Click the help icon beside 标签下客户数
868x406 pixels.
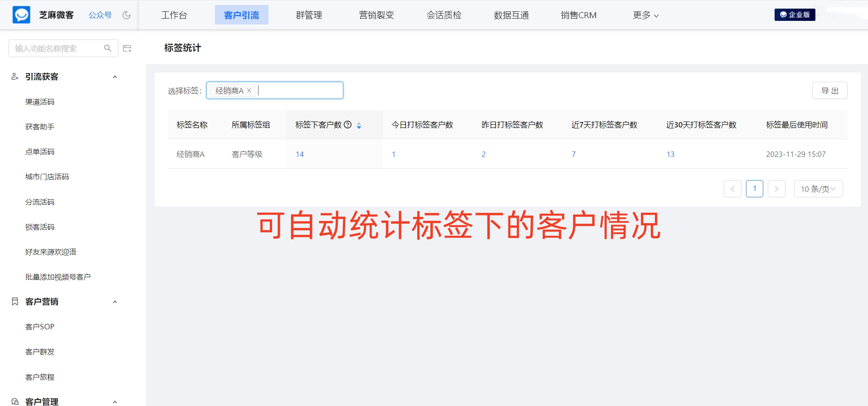pos(348,125)
